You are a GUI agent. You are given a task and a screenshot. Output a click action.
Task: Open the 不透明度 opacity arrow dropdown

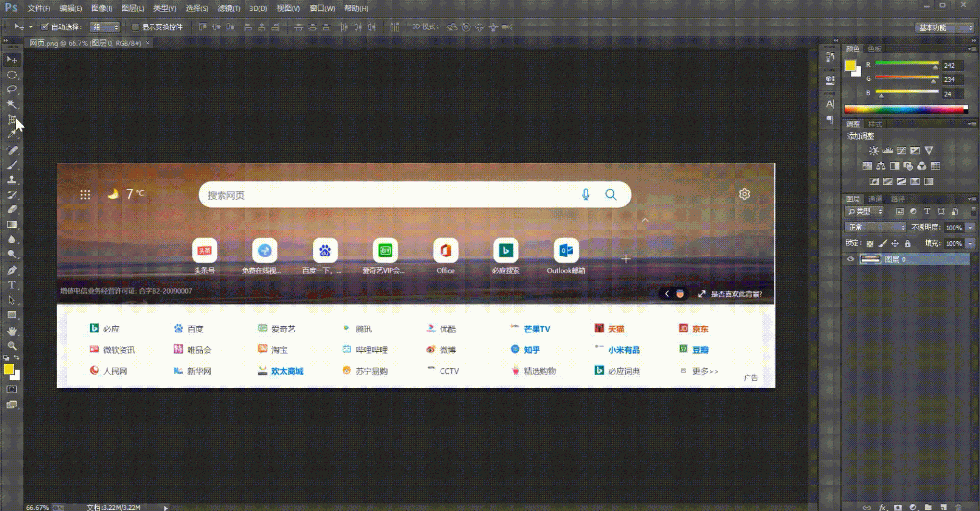coord(970,228)
